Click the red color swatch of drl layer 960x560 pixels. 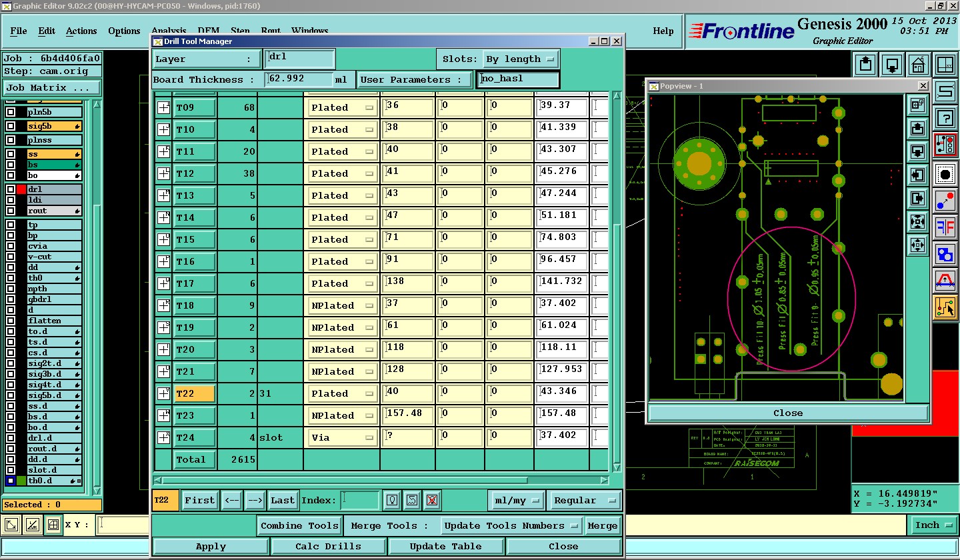point(21,189)
